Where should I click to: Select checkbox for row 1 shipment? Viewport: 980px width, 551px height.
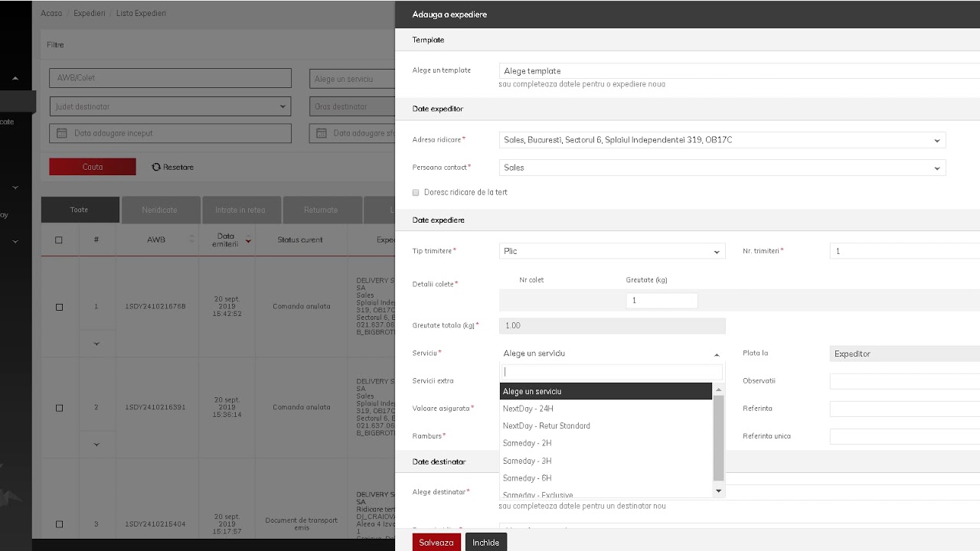tap(59, 307)
